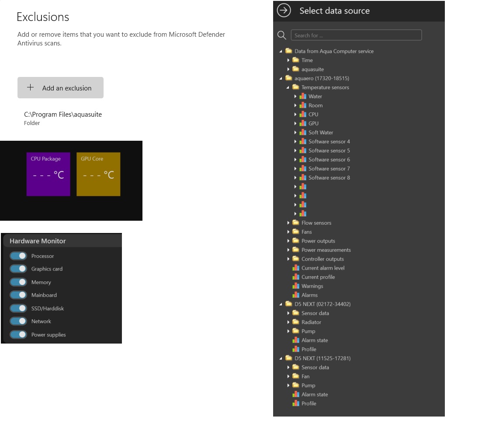
Task: Expand the Controller outputs arrow
Action: tap(288, 259)
